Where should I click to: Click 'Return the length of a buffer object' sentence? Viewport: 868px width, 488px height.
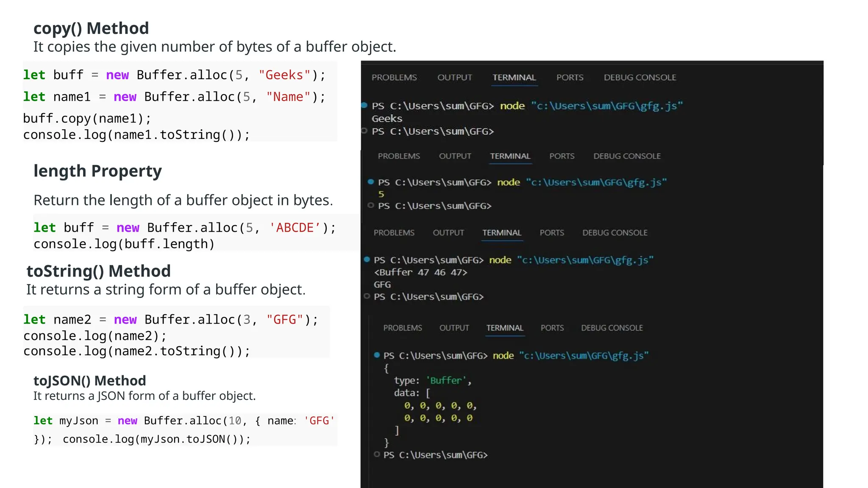[183, 200]
